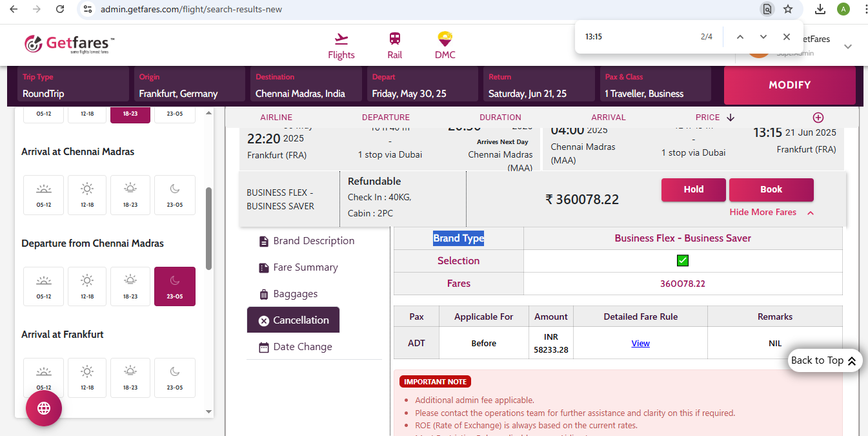Click the filter panel vertical scrollbar
Screen dimensions: 868x436
click(208, 228)
